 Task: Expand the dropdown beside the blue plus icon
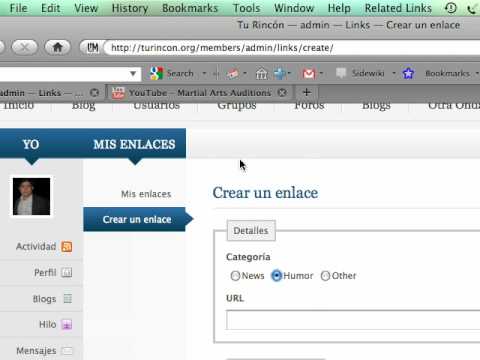click(289, 73)
